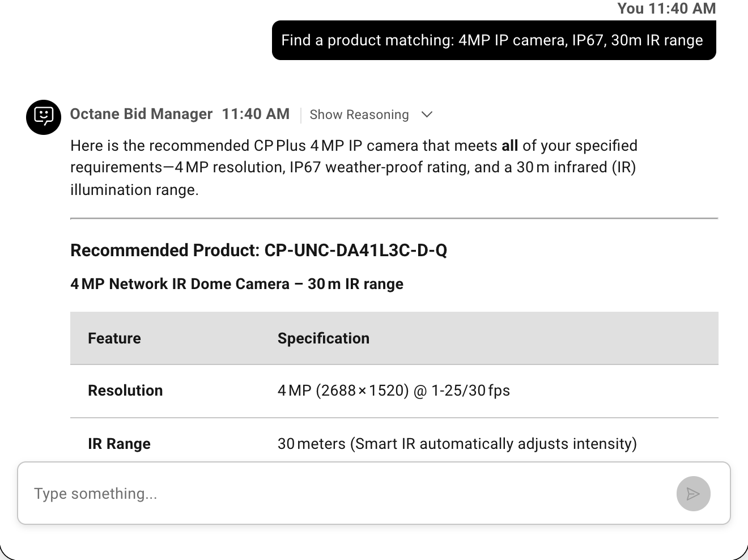This screenshot has width=748, height=560.
Task: Click the bot reply timestamp '11:40 AM'
Action: click(256, 114)
